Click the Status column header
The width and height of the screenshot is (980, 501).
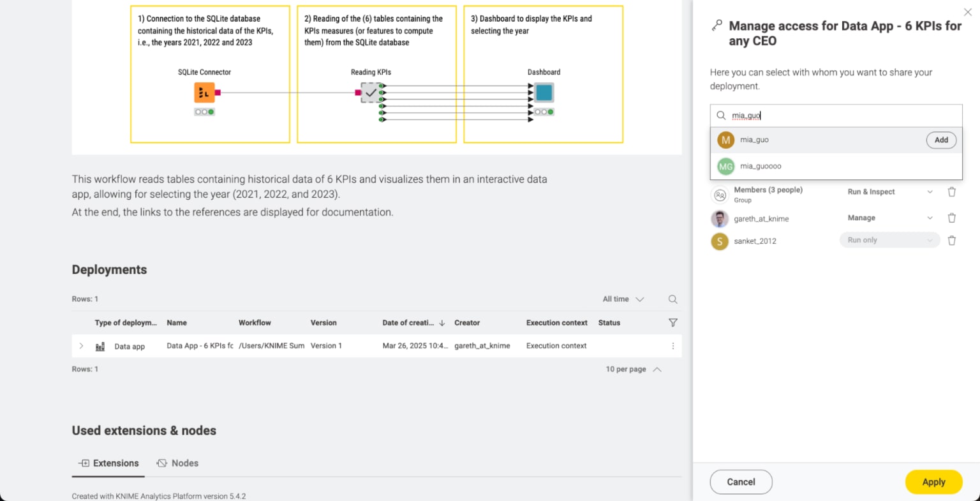pos(609,323)
